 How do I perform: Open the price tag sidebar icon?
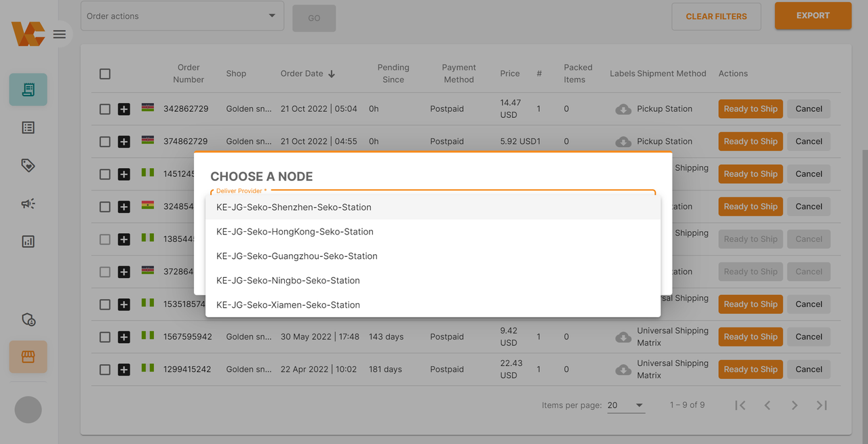[28, 165]
